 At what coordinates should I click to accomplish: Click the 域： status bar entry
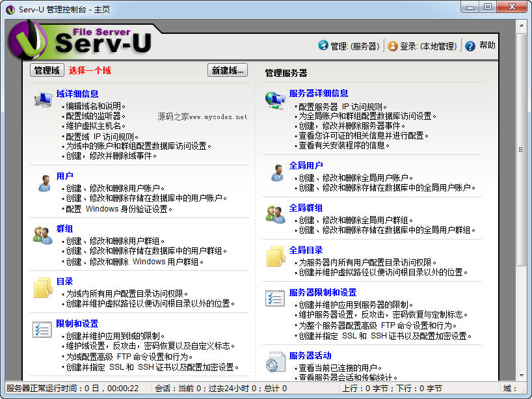510,389
